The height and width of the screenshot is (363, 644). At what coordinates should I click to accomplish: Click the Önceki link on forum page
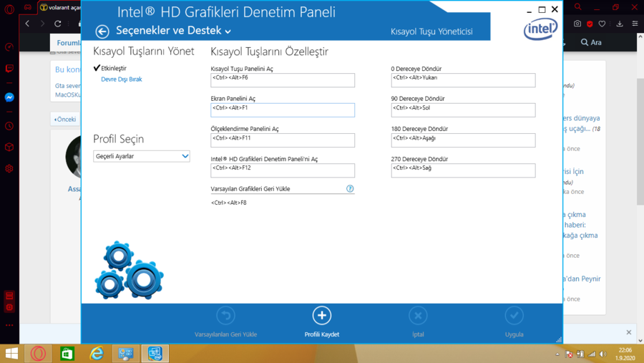(x=65, y=120)
